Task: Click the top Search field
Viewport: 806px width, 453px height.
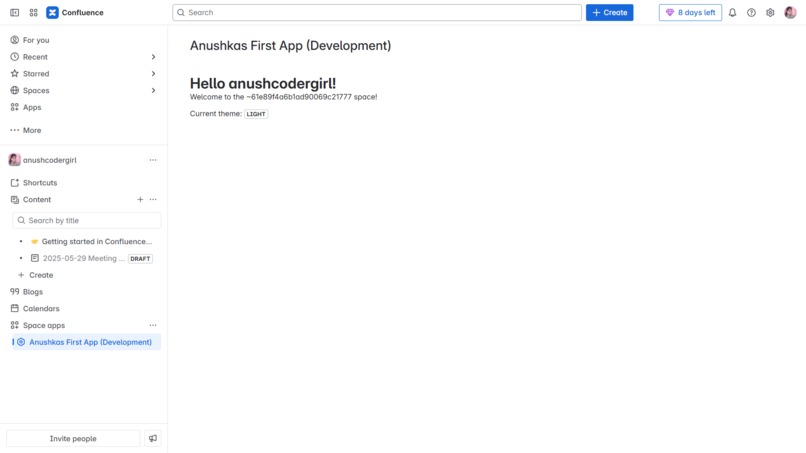Action: [x=377, y=12]
